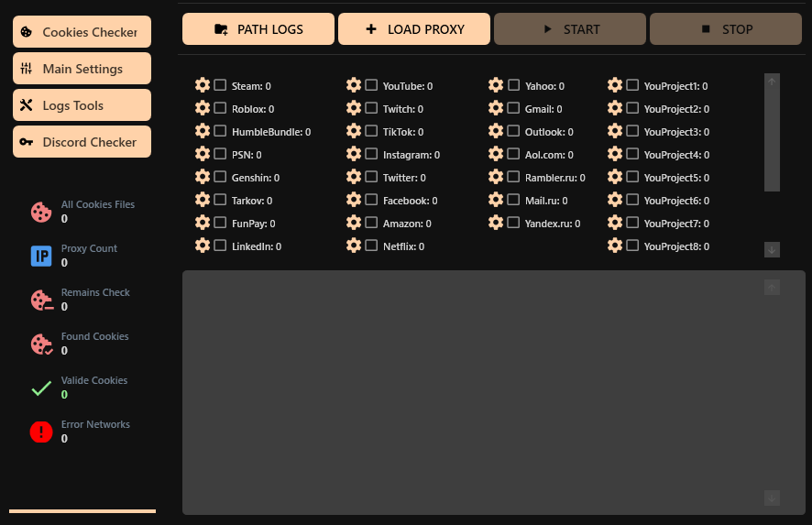Image resolution: width=812 pixels, height=525 pixels.
Task: Enable the Instagram checkbox
Action: pos(371,154)
